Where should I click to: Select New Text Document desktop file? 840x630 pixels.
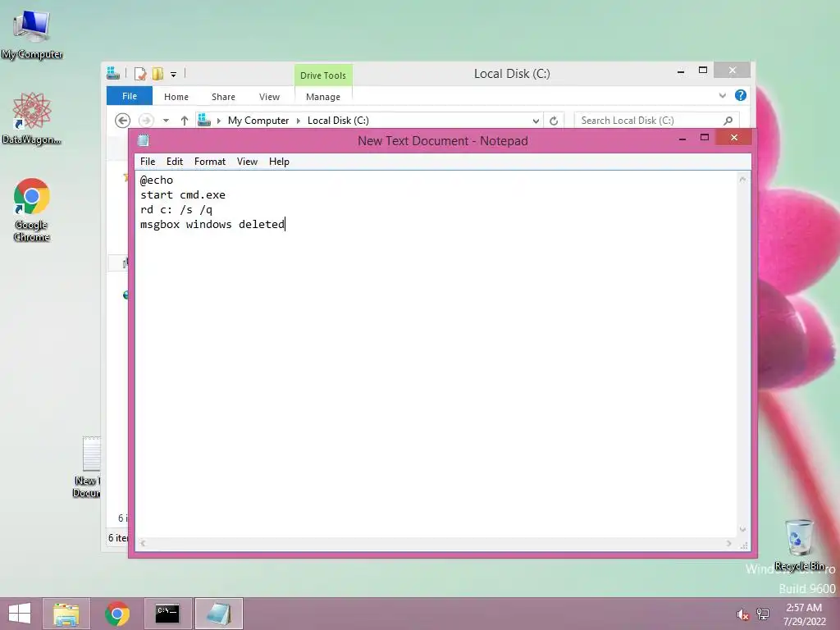pyautogui.click(x=87, y=467)
